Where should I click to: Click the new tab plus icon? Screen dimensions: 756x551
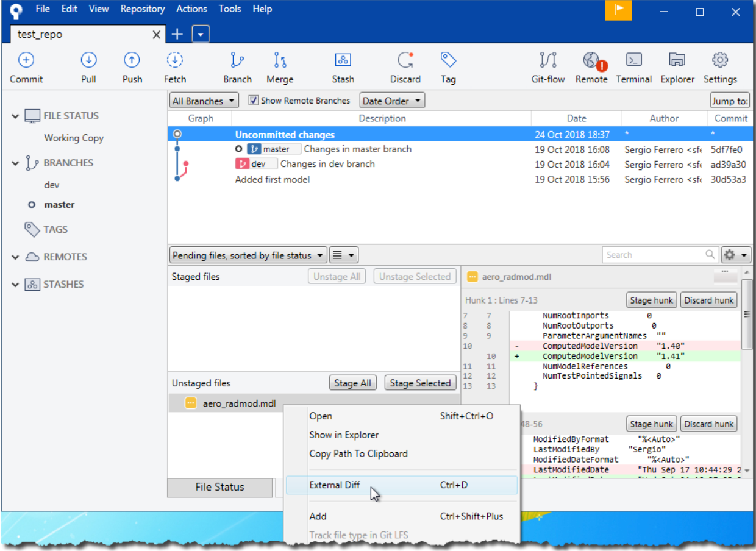tap(177, 34)
